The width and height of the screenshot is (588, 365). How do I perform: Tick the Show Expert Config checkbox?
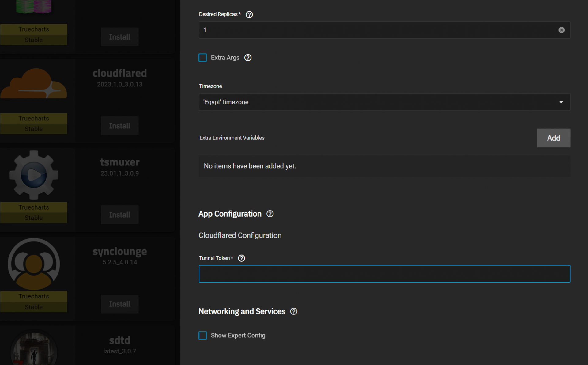tap(203, 335)
